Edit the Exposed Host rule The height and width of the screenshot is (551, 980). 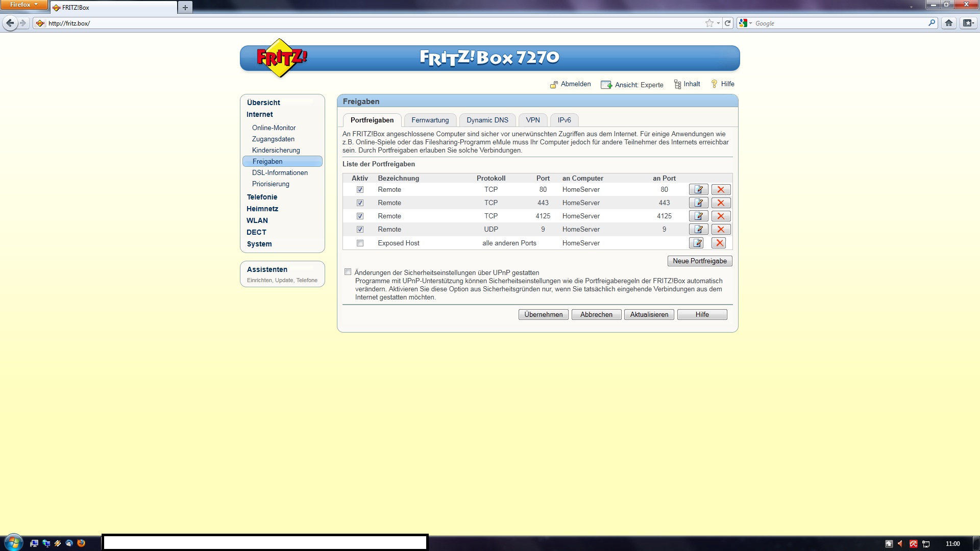pos(696,243)
